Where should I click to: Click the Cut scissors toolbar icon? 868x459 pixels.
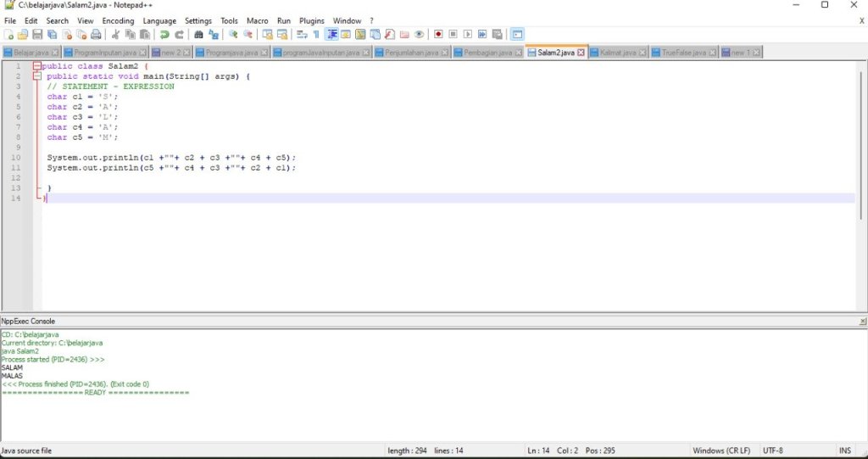116,35
